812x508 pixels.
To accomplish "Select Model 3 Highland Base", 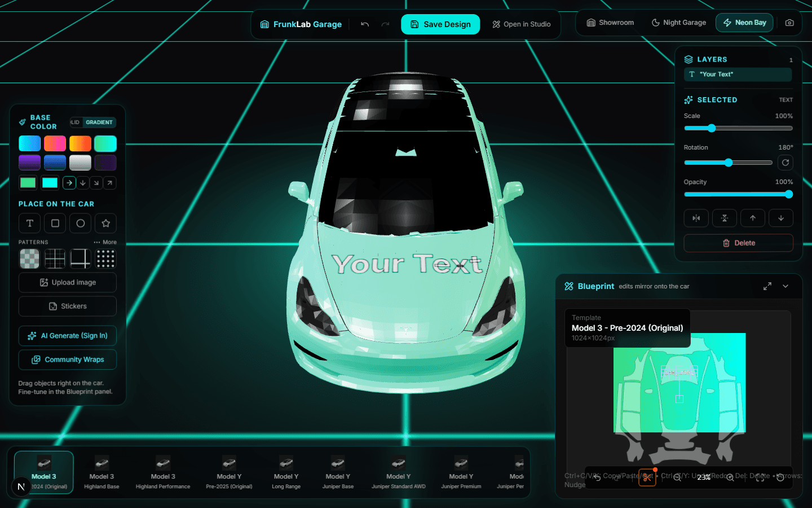I will pos(101,472).
